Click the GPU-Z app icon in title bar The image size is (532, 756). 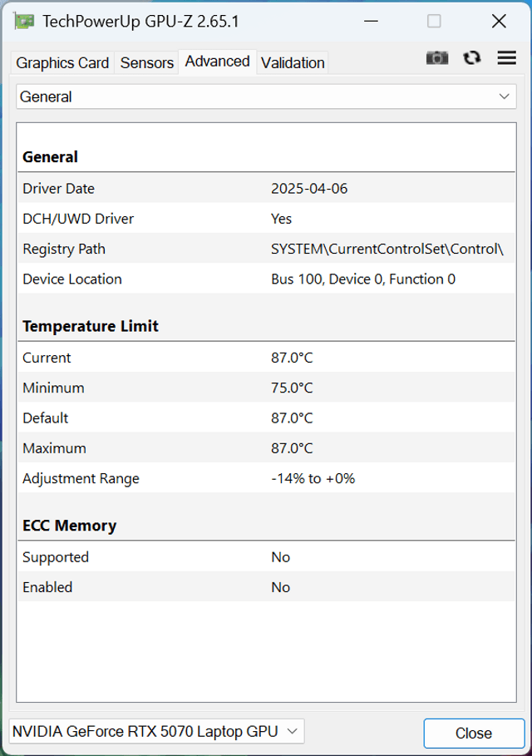[24, 22]
